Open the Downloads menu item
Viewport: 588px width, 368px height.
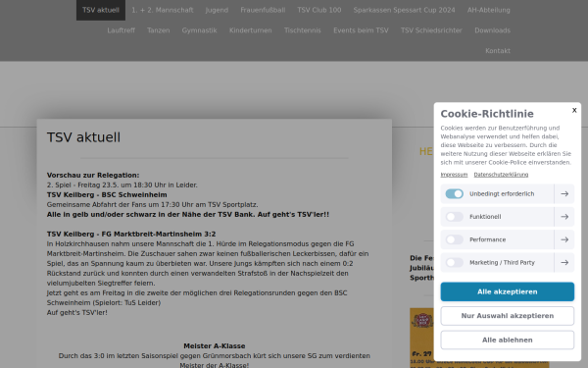(492, 30)
